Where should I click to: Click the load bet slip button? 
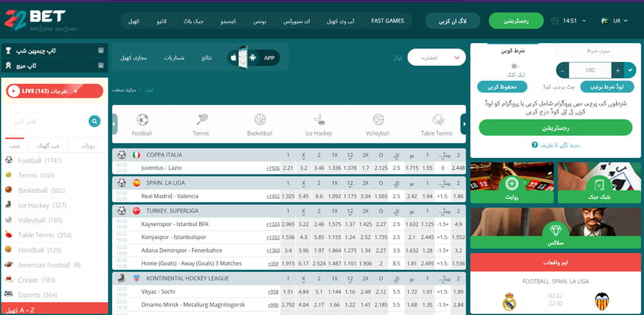click(x=607, y=87)
